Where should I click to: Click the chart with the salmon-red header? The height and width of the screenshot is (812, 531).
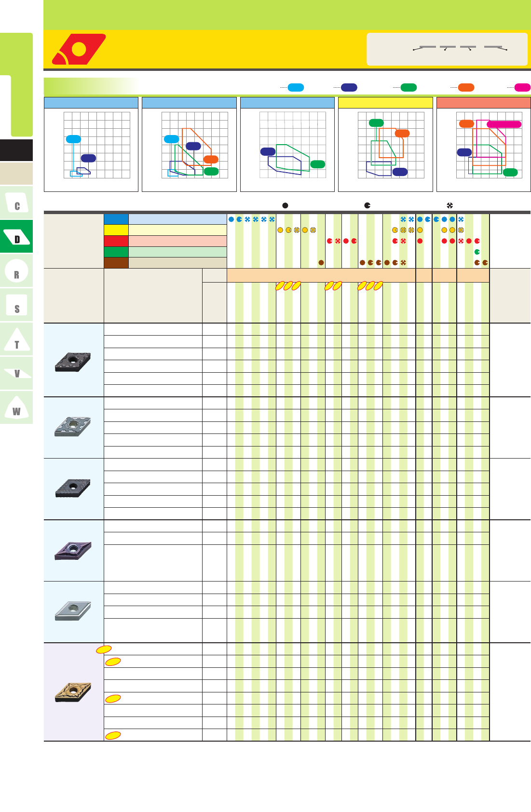pos(483,145)
